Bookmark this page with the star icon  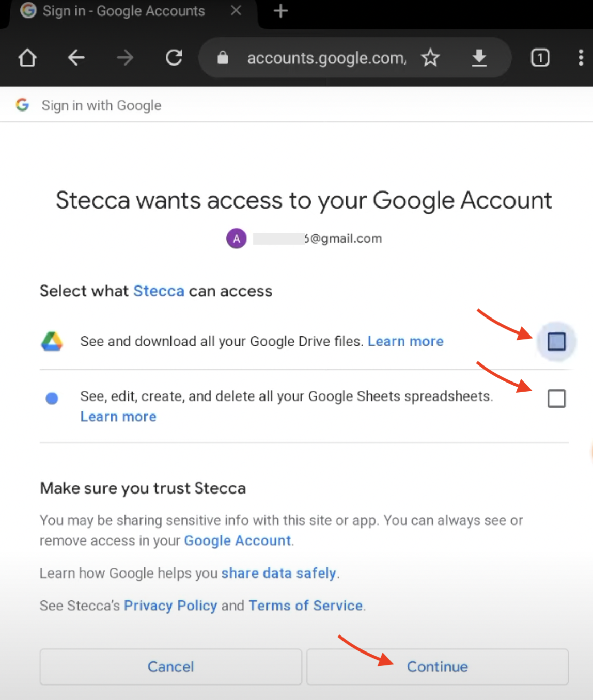430,58
